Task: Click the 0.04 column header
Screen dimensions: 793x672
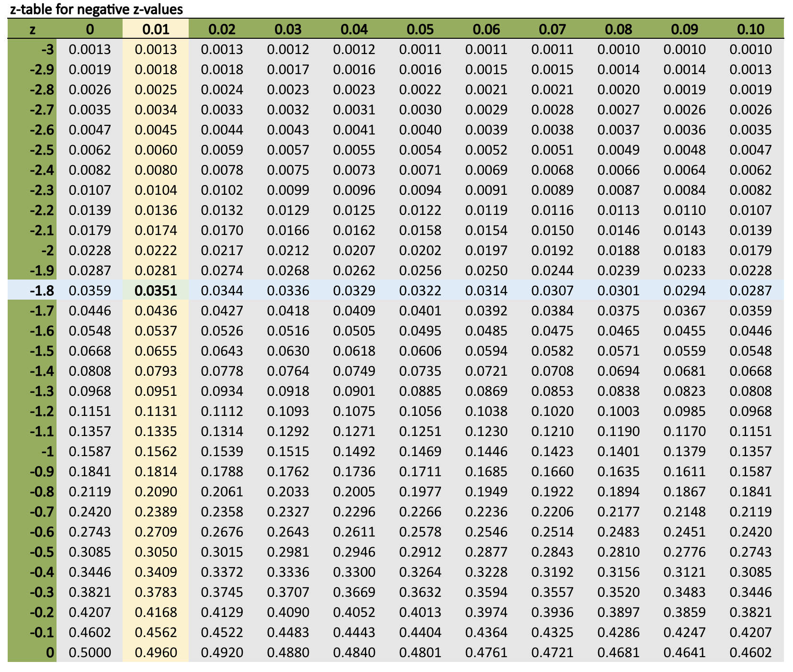Action: (x=354, y=29)
